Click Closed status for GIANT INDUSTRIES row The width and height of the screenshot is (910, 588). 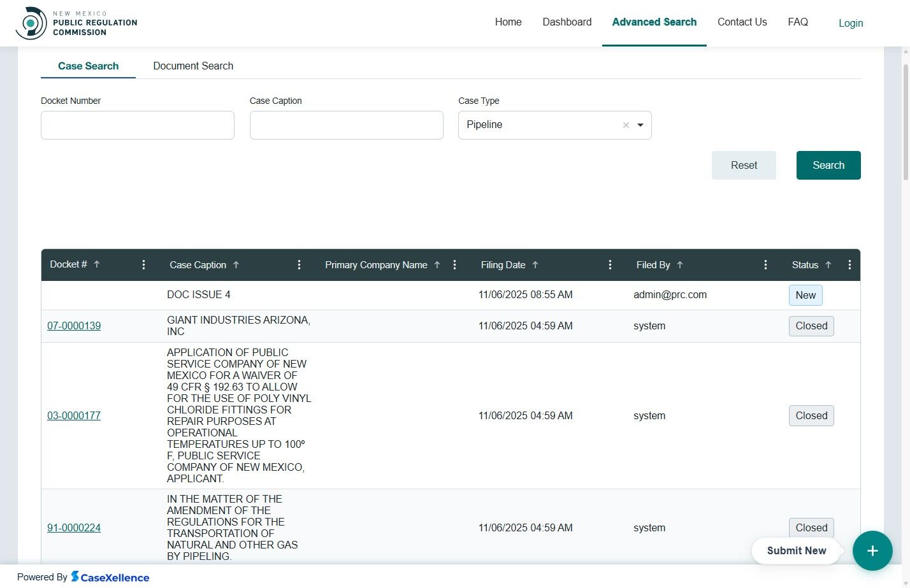(x=811, y=326)
